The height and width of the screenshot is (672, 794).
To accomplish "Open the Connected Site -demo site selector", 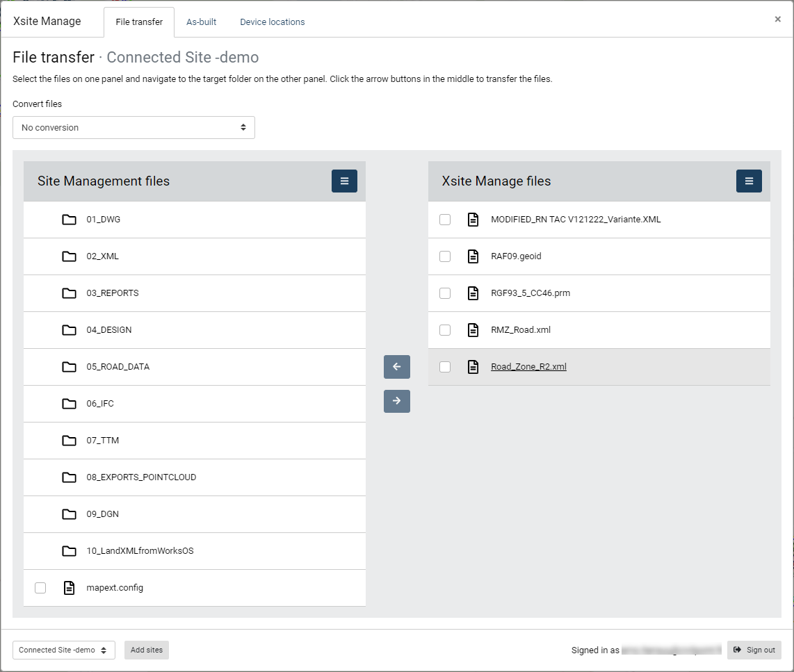I will [63, 650].
